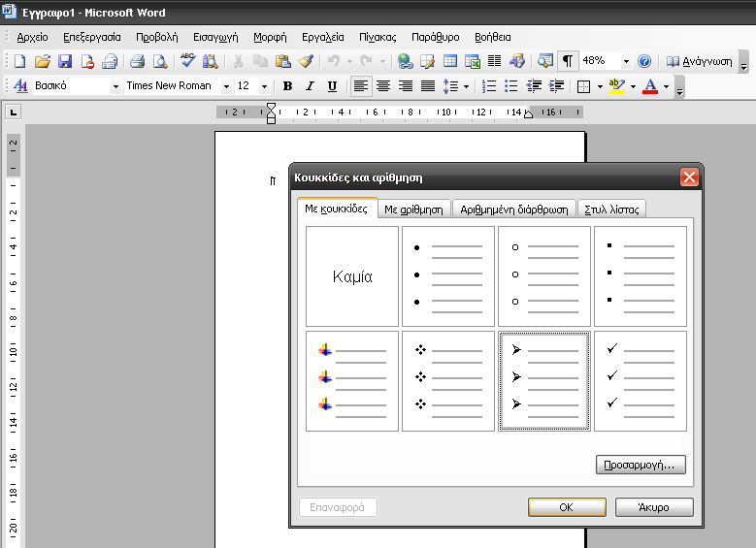Open the Times New Roman font dropdown
Viewport: 756px width, 548px height.
click(226, 86)
